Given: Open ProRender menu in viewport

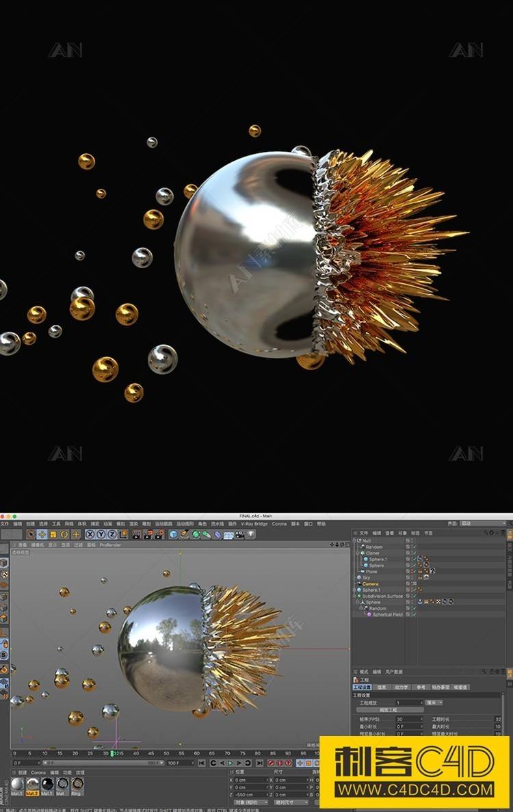Looking at the screenshot, I should pyautogui.click(x=109, y=545).
